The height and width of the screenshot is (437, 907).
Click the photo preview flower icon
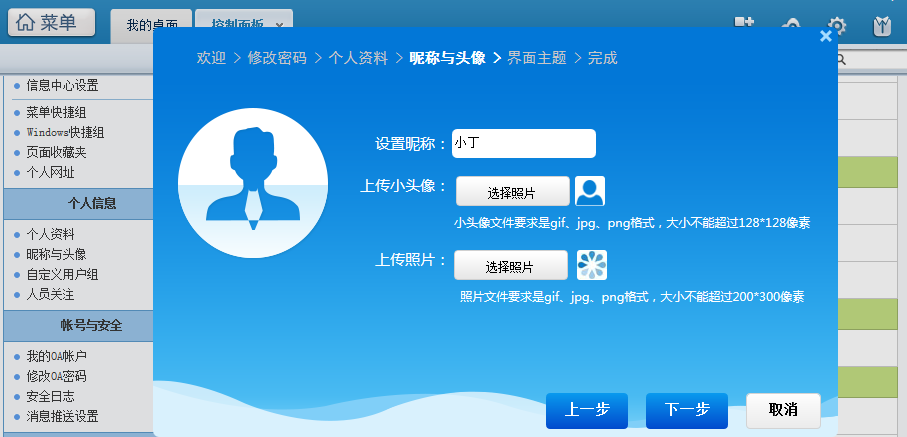pyautogui.click(x=592, y=265)
